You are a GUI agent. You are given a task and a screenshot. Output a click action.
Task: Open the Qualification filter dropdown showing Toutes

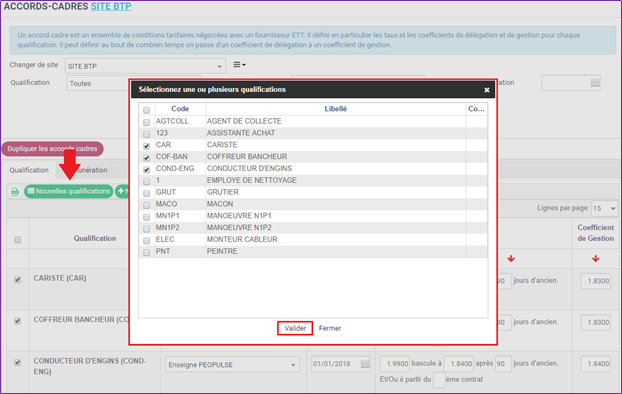point(98,83)
